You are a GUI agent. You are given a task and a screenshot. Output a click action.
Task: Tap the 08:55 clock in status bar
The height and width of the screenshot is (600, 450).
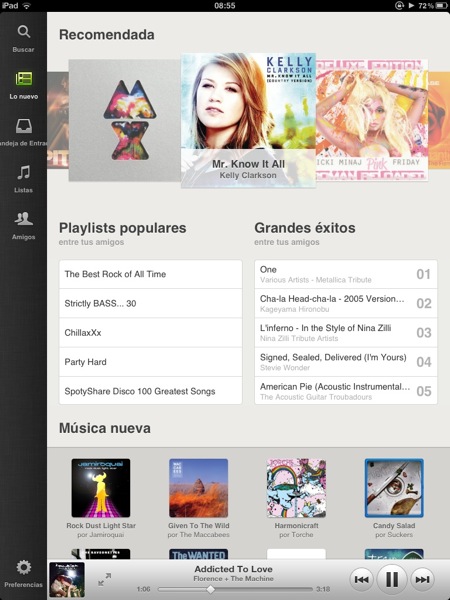225,5
